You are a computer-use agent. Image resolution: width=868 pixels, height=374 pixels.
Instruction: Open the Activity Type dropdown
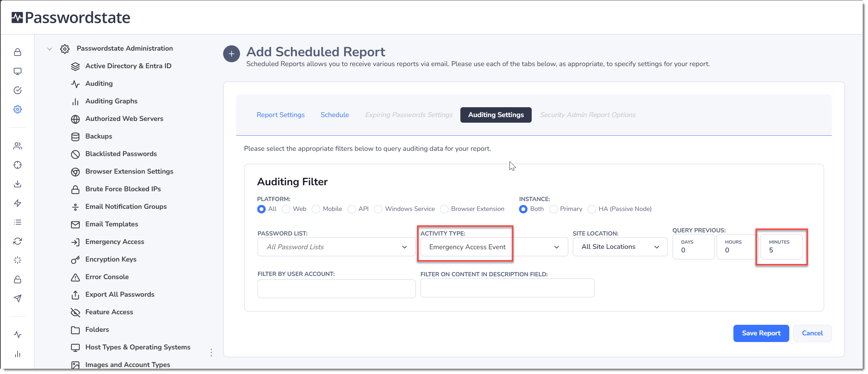point(494,247)
